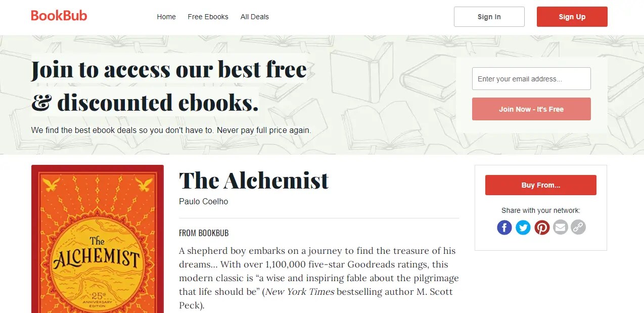644x313 pixels.
Task: Click The Alchemist title heading
Action: click(253, 181)
